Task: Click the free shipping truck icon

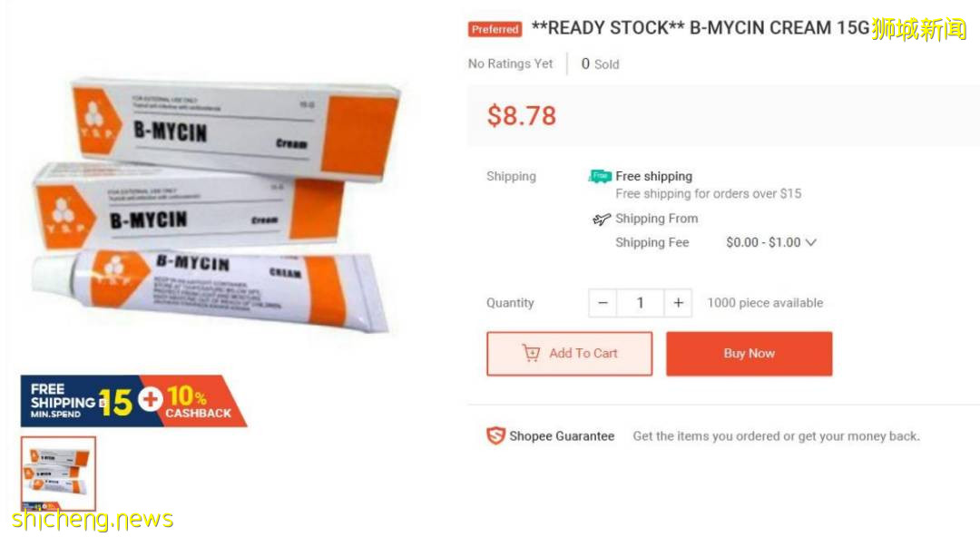Action: click(x=600, y=176)
